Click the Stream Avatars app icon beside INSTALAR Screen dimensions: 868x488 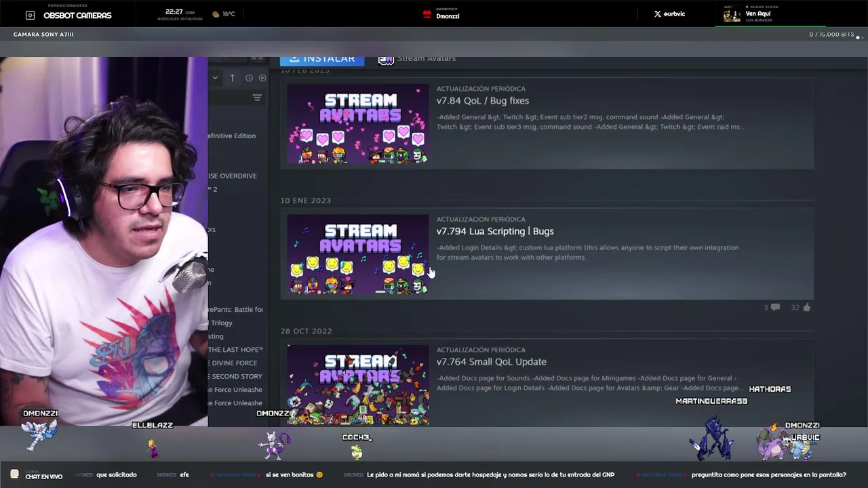[386, 60]
